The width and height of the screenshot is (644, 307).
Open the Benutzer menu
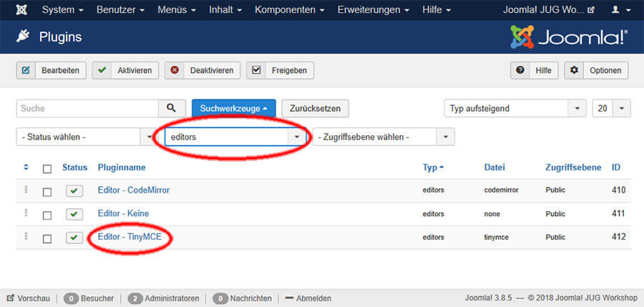pyautogui.click(x=121, y=10)
